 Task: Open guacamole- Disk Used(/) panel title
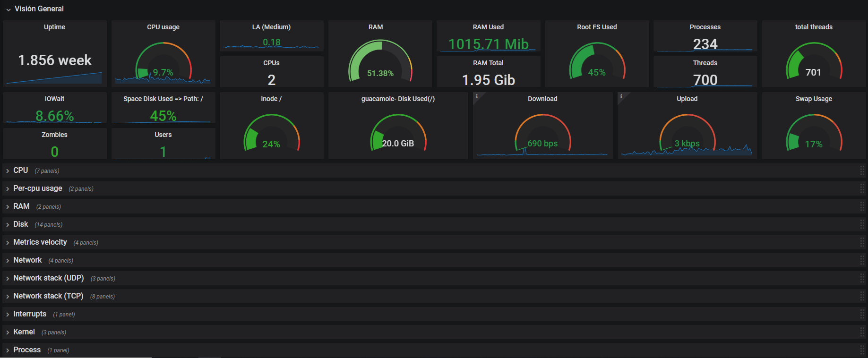click(x=398, y=99)
